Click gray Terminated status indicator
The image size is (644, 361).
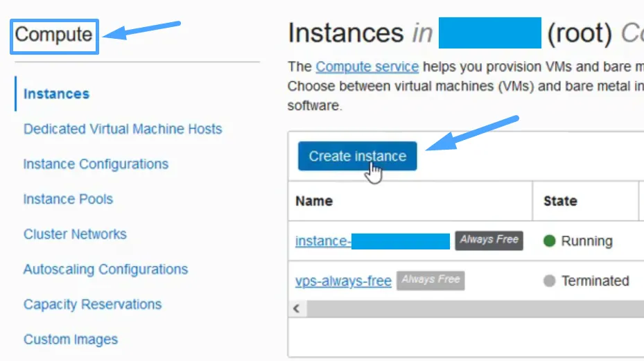coord(549,281)
